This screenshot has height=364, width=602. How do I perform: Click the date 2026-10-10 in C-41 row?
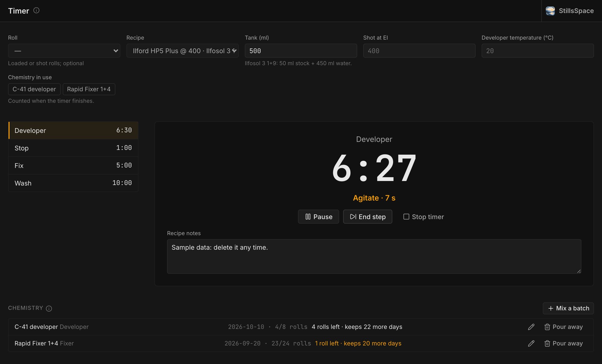pos(246,327)
